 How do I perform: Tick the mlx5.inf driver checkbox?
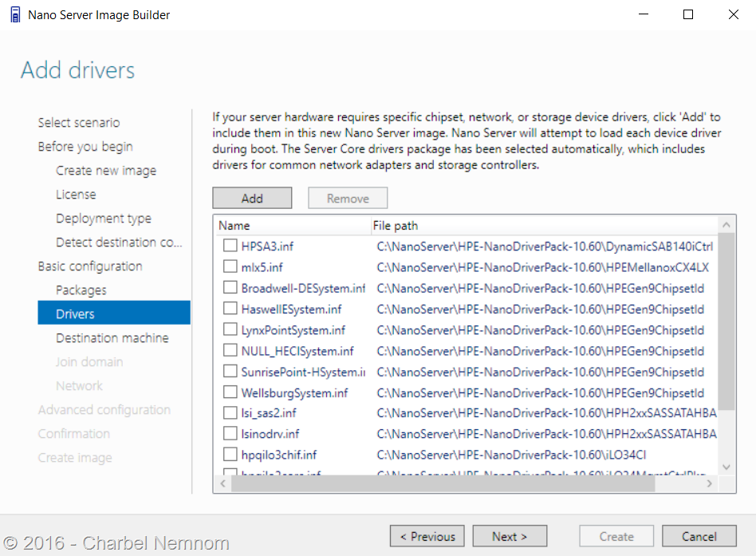pyautogui.click(x=230, y=266)
